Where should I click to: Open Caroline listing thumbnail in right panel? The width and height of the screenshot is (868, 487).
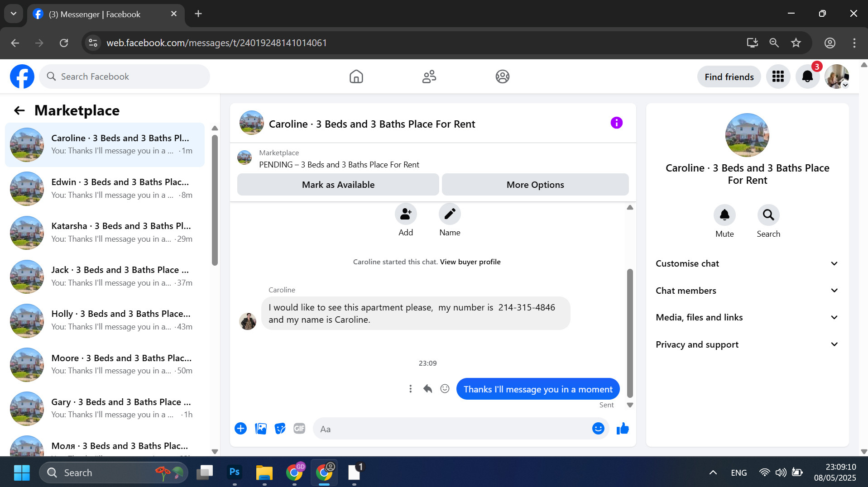point(747,135)
